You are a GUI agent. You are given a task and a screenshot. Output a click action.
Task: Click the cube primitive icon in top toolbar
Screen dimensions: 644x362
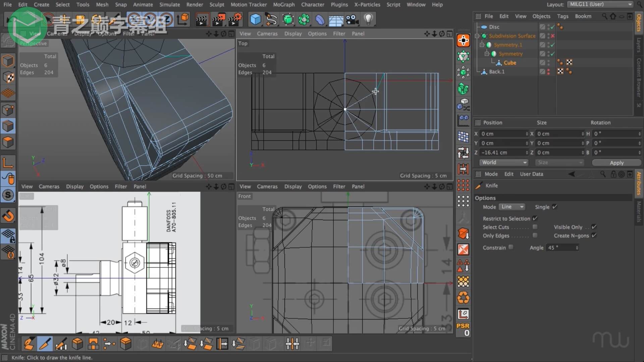pos(255,19)
